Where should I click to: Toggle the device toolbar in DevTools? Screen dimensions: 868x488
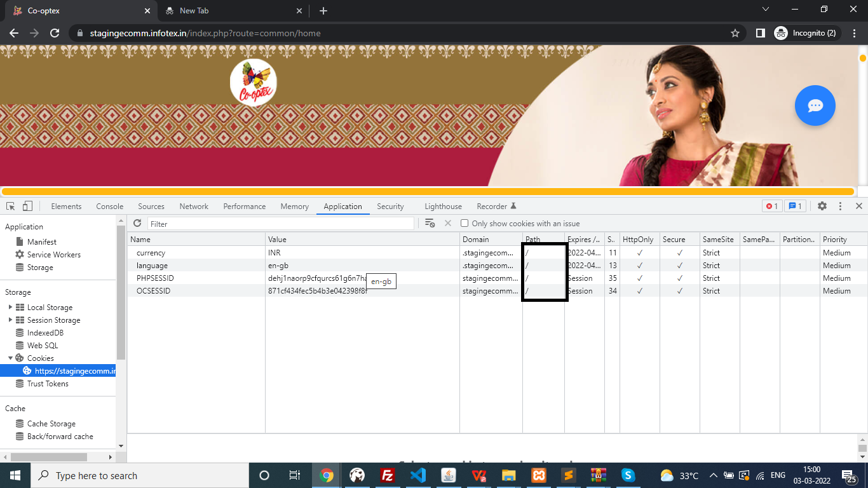[x=26, y=206]
